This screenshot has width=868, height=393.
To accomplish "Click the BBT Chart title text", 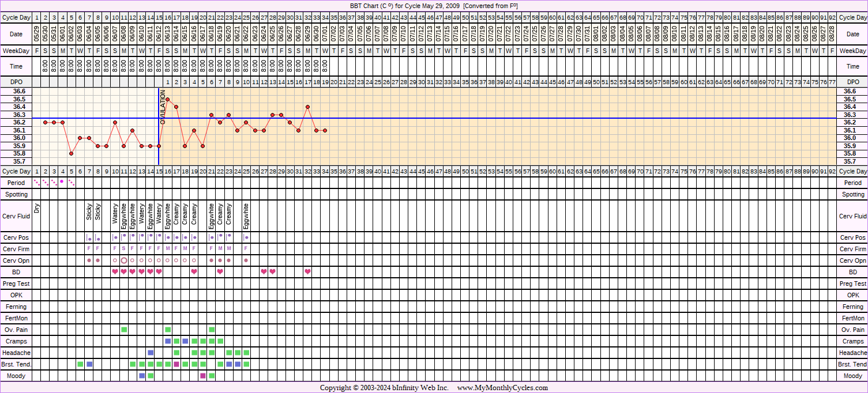I will (x=434, y=5).
